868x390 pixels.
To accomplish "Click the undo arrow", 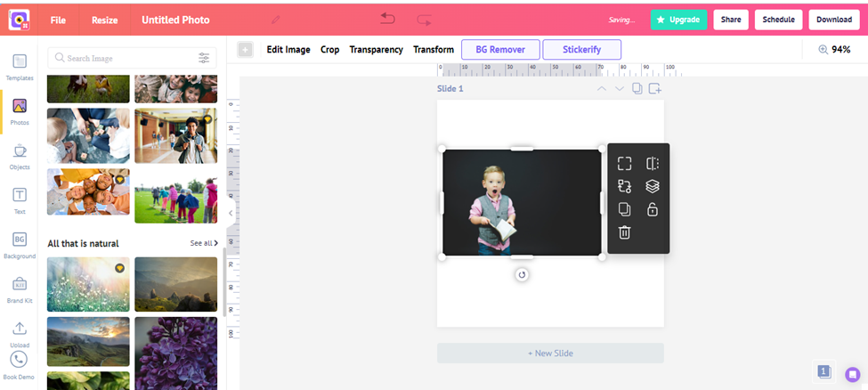I will 387,19.
